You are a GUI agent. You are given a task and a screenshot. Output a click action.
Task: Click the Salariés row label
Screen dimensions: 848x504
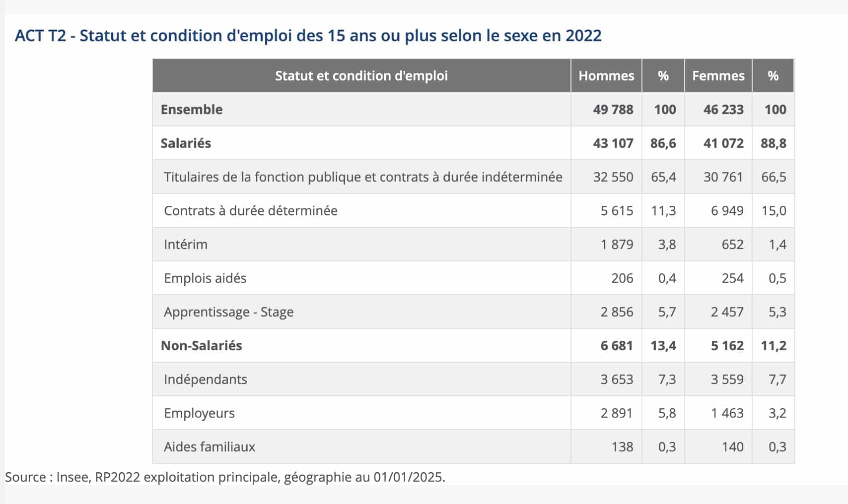coord(186,143)
